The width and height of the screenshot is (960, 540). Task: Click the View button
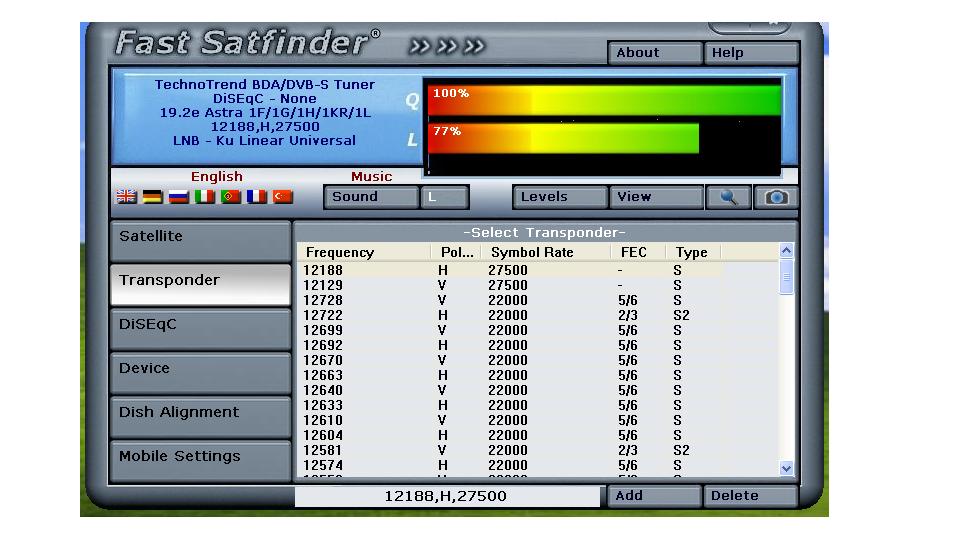(656, 197)
